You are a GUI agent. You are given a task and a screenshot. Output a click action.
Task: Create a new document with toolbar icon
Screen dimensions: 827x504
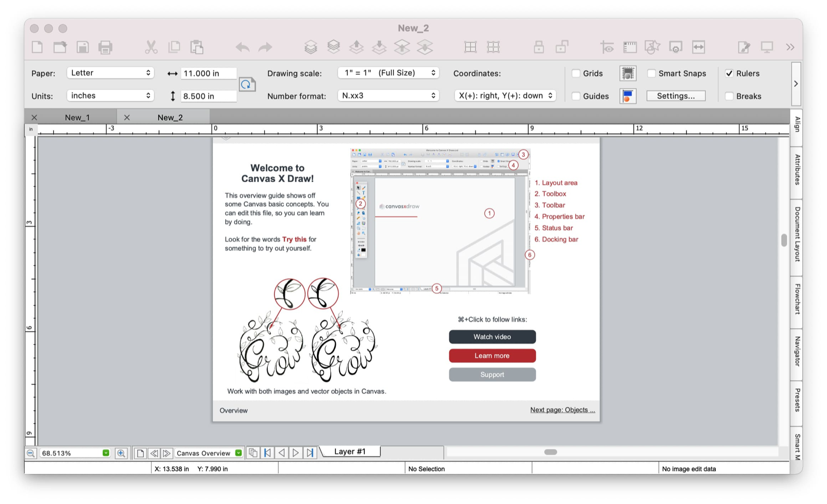(x=37, y=48)
